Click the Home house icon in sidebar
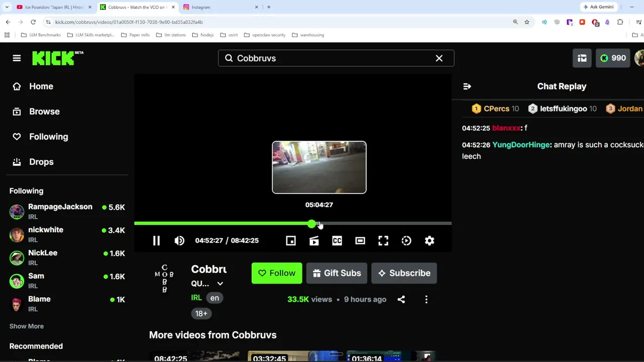The image size is (644, 362). (17, 86)
